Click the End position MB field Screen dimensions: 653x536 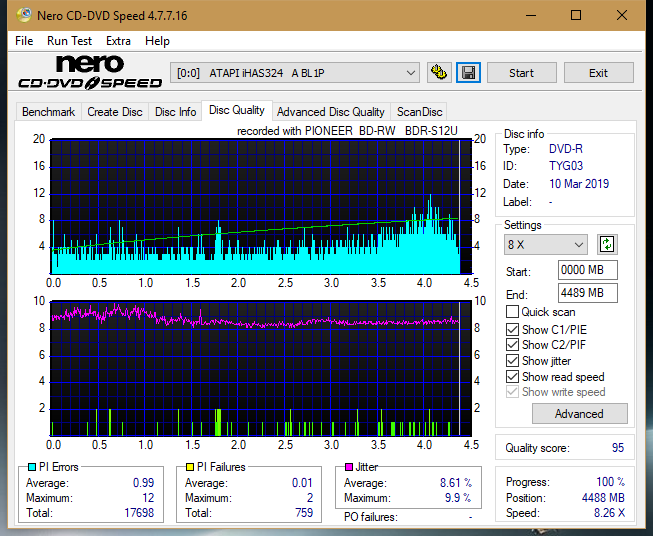coord(587,293)
